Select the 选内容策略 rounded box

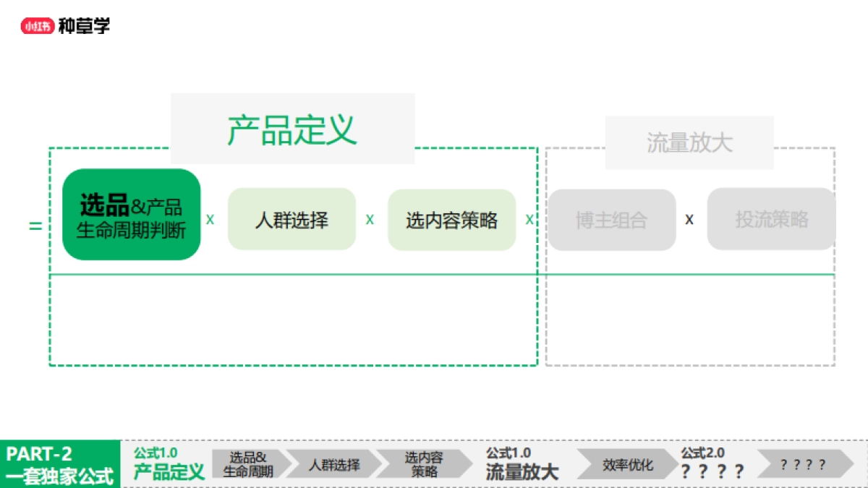point(451,220)
